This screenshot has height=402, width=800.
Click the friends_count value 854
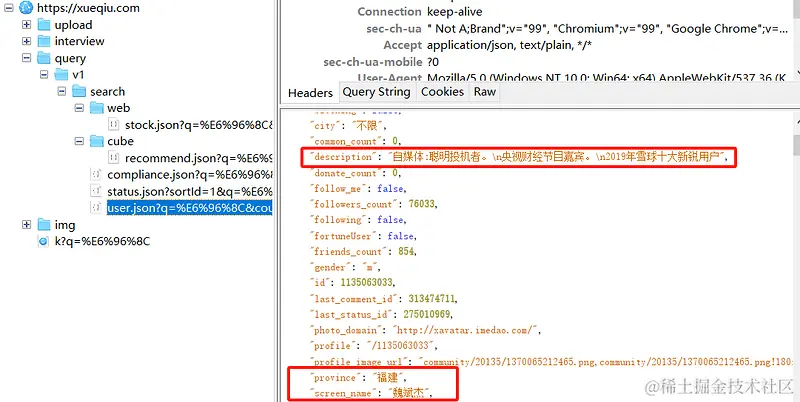coord(407,251)
